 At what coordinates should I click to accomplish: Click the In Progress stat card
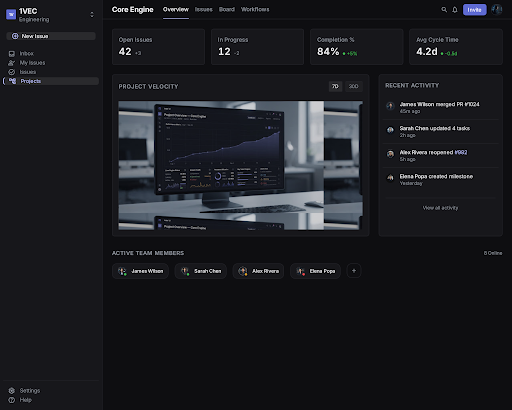click(x=257, y=47)
